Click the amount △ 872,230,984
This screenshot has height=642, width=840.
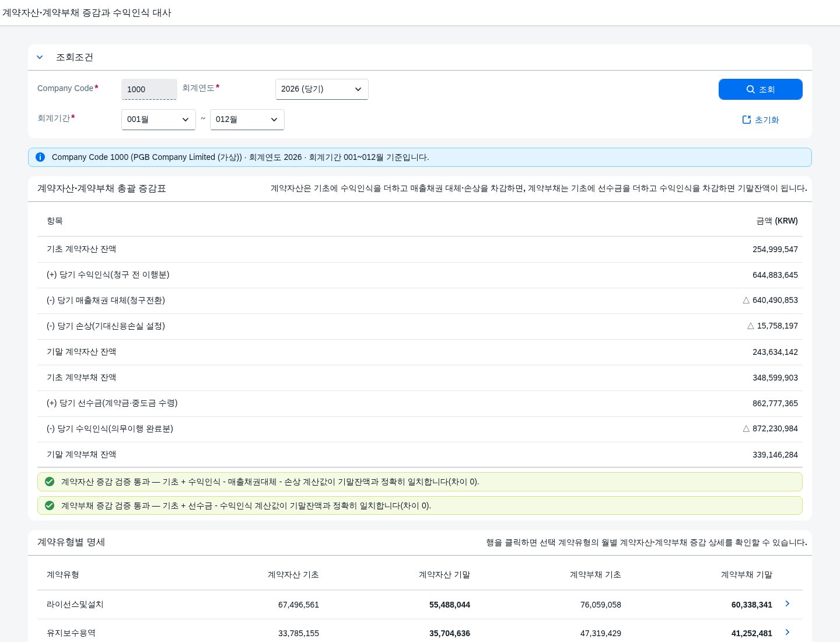[771, 428]
